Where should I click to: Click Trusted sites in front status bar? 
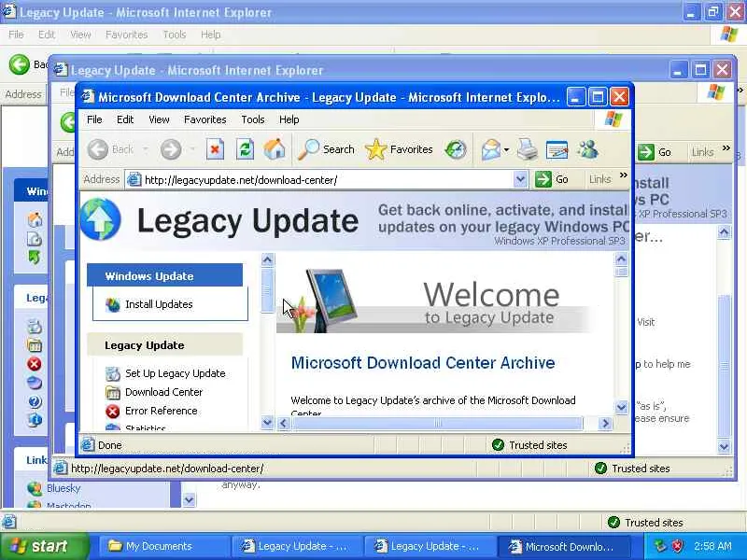pos(529,445)
